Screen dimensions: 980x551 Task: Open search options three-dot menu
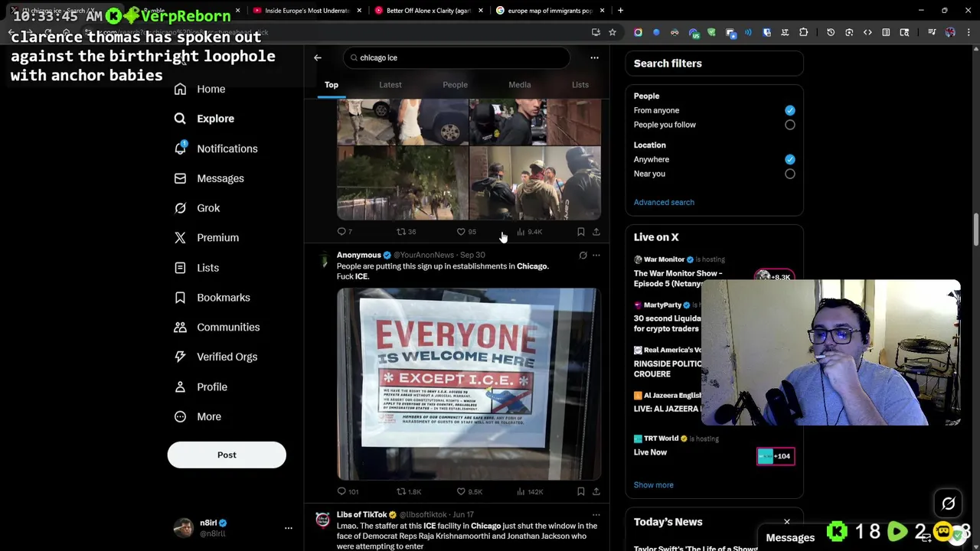594,57
